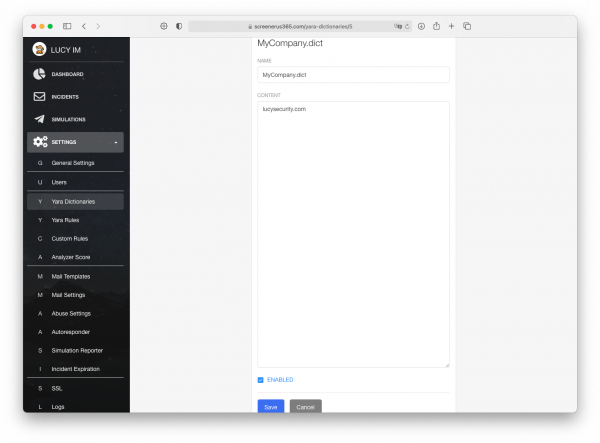Click the extension icon left of shield
Image resolution: width=600 pixels, height=443 pixels.
pyautogui.click(x=164, y=26)
